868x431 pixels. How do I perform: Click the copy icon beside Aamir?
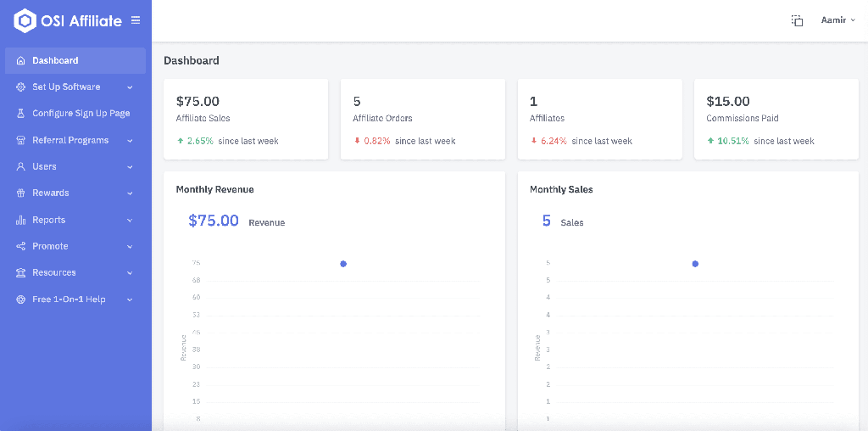pyautogui.click(x=797, y=20)
